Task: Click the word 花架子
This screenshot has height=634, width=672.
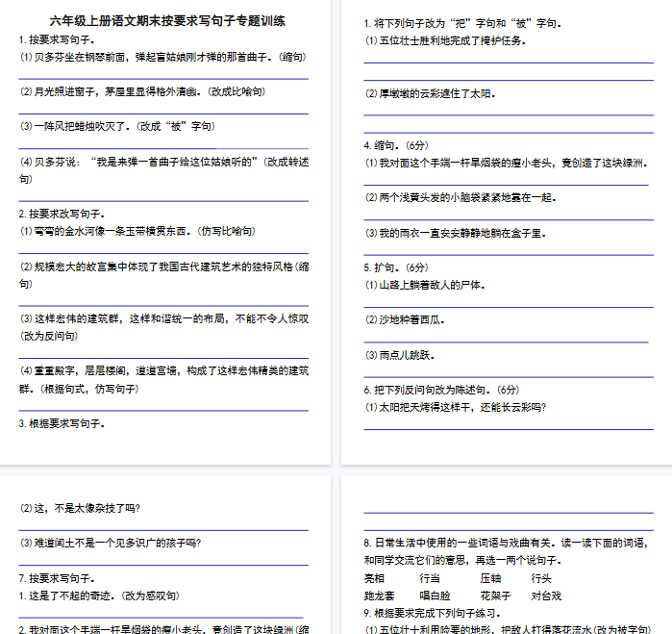Action: (495, 596)
